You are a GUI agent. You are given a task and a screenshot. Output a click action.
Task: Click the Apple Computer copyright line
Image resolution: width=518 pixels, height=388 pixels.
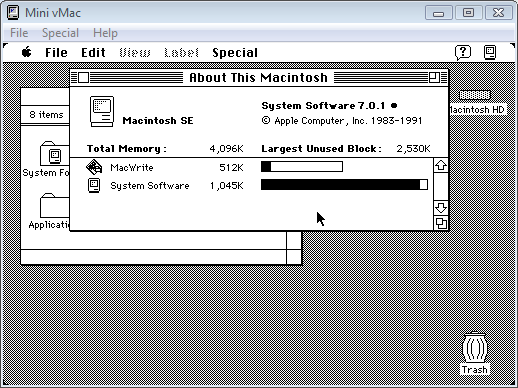[x=342, y=121]
